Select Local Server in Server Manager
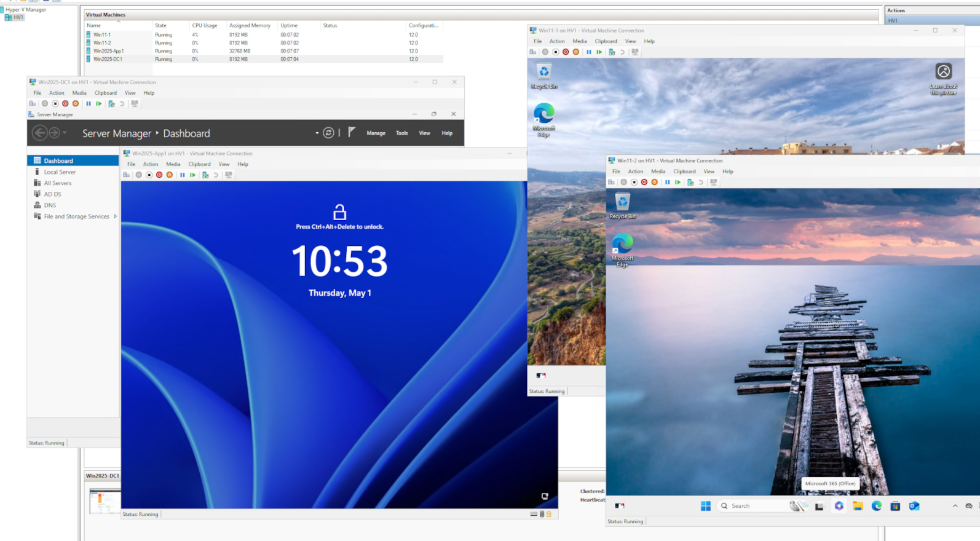The height and width of the screenshot is (541, 980). coord(60,172)
